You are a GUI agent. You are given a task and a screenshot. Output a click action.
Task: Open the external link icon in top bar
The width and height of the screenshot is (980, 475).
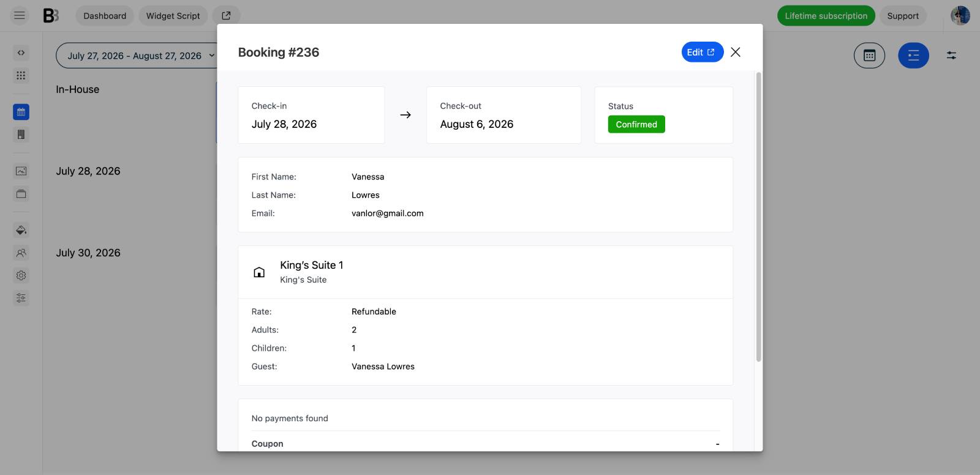(226, 16)
